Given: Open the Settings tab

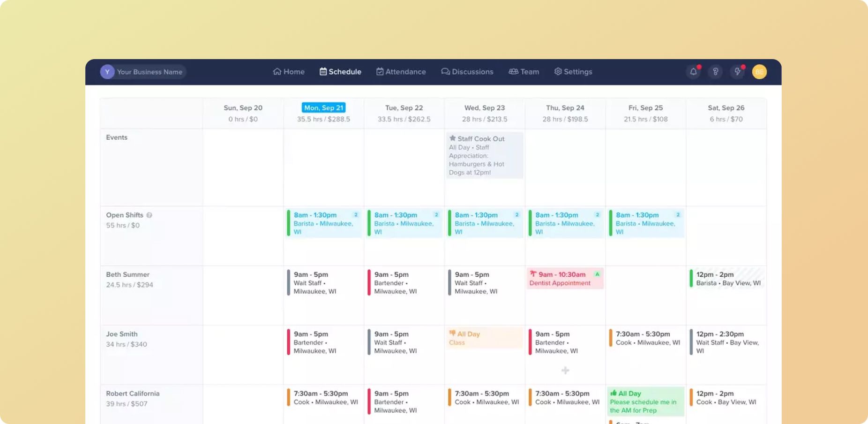Looking at the screenshot, I should point(573,72).
